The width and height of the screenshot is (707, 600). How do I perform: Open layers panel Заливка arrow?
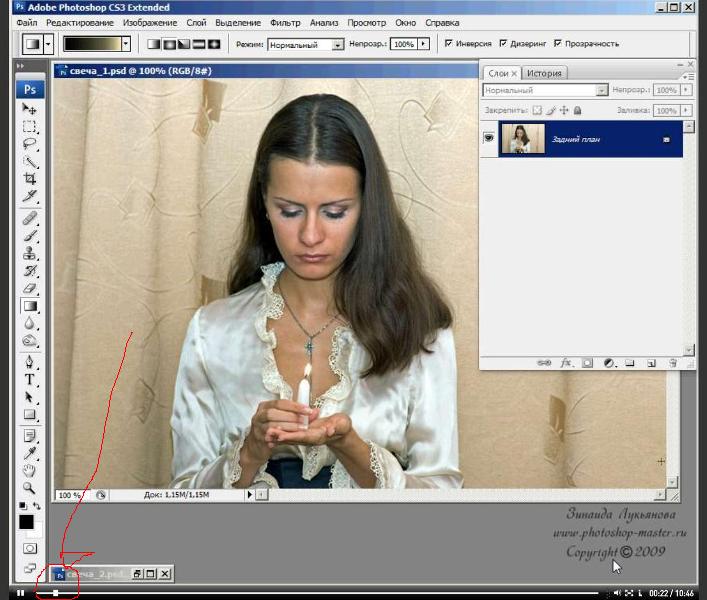[x=686, y=110]
